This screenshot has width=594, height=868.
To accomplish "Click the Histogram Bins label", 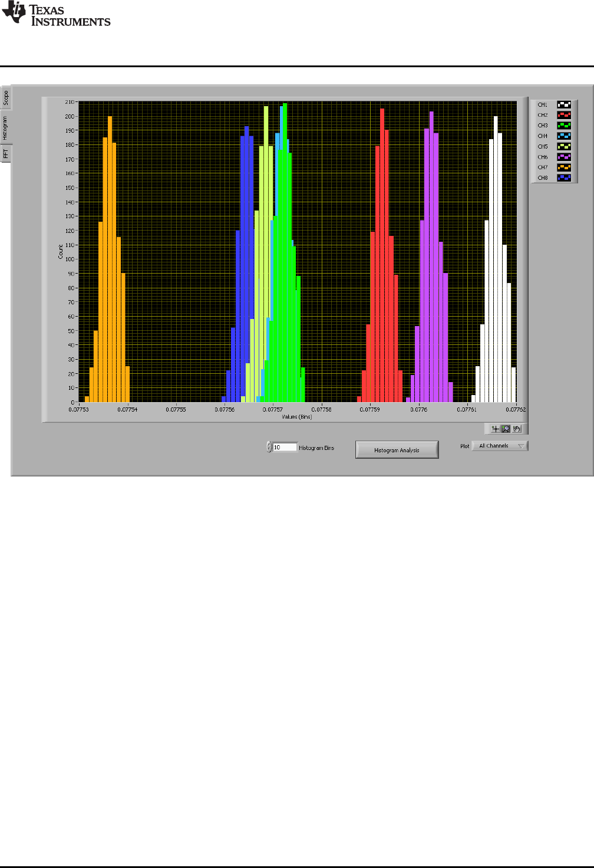I will click(x=316, y=448).
